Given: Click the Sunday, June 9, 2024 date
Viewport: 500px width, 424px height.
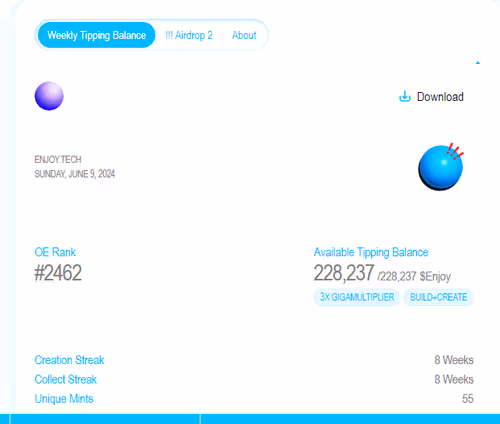Looking at the screenshot, I should [75, 174].
